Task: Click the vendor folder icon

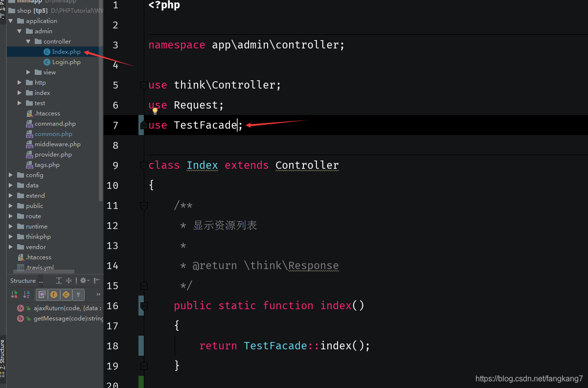Action: [21, 247]
